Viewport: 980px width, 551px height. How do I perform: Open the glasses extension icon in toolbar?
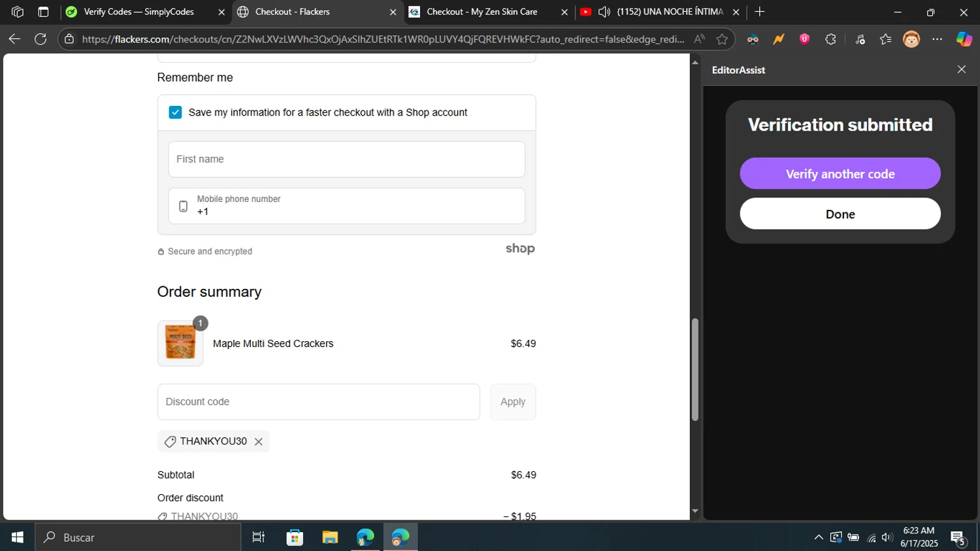click(753, 39)
